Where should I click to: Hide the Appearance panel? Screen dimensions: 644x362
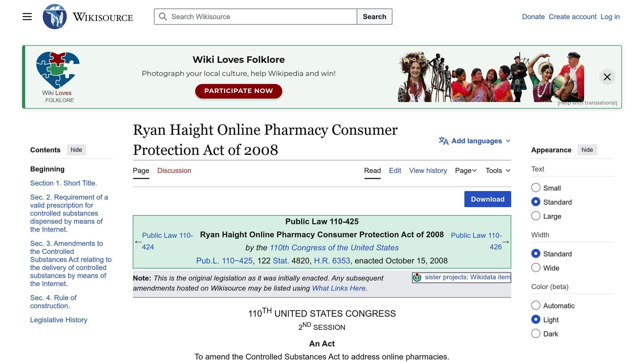[587, 150]
